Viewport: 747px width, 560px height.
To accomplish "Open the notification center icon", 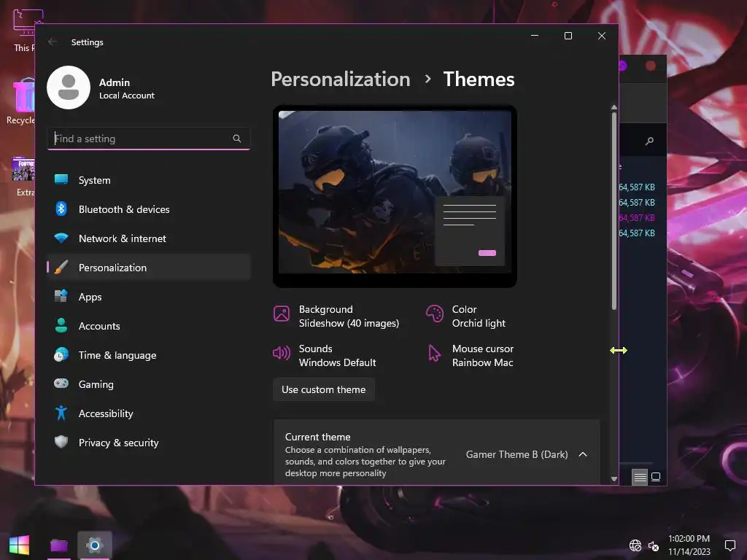I will pos(729,545).
